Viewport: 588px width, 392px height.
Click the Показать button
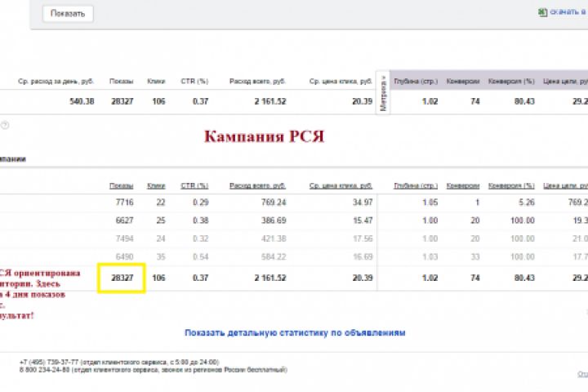coord(68,14)
